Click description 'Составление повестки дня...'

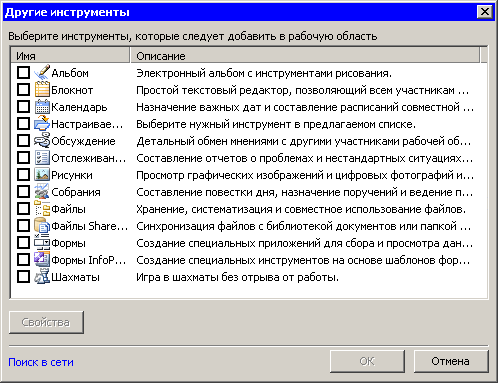(x=305, y=192)
